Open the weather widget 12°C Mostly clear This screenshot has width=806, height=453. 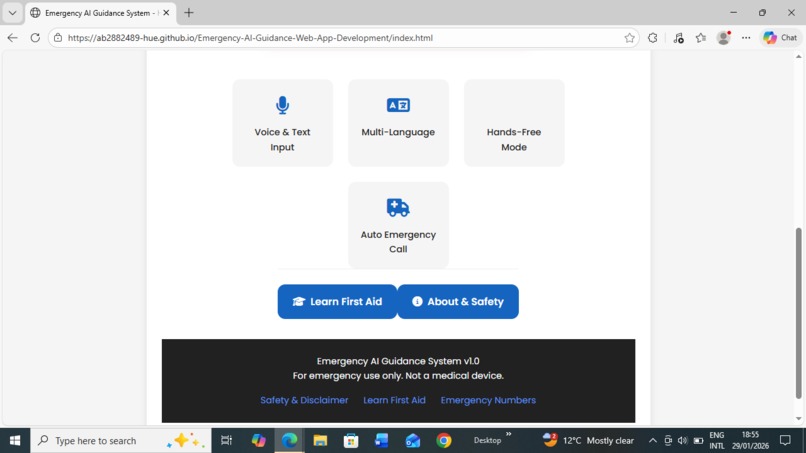589,441
